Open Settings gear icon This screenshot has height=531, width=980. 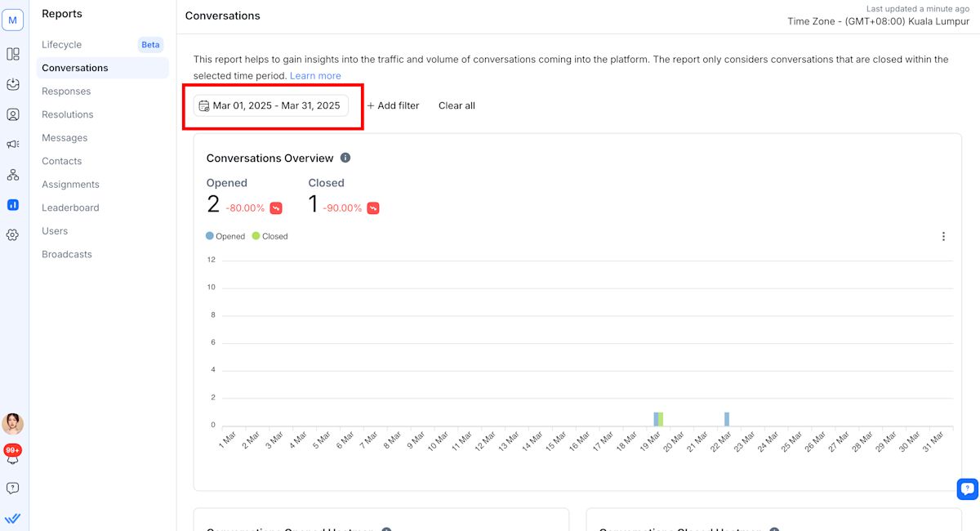point(13,235)
